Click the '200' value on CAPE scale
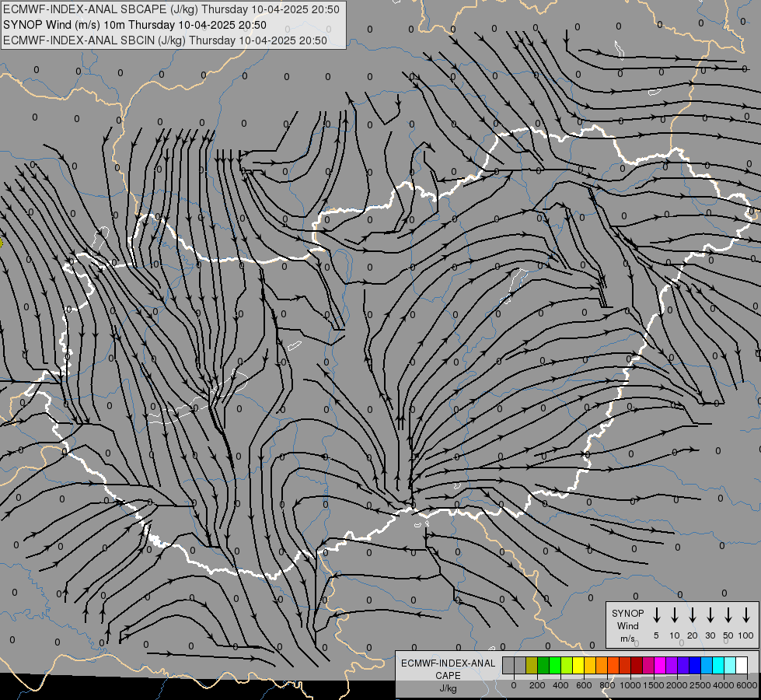The width and height of the screenshot is (761, 700). point(537,685)
